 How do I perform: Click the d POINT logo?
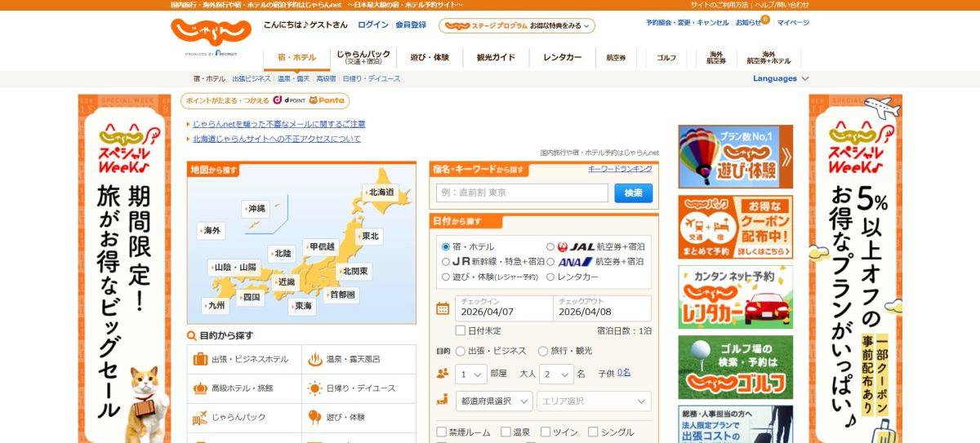pyautogui.click(x=288, y=100)
